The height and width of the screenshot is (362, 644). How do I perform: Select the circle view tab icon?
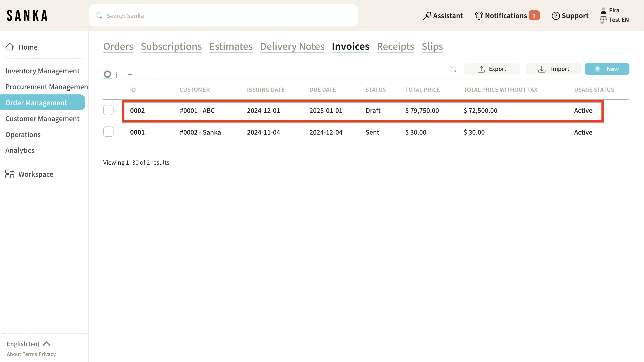tap(107, 74)
